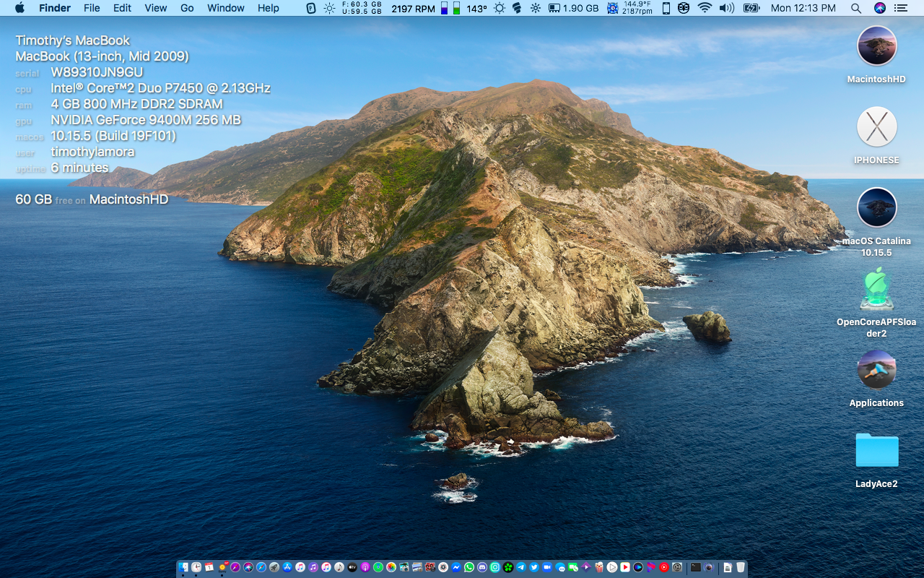
Task: Launch the purple Safari Technology Preview icon
Action: pos(235,567)
